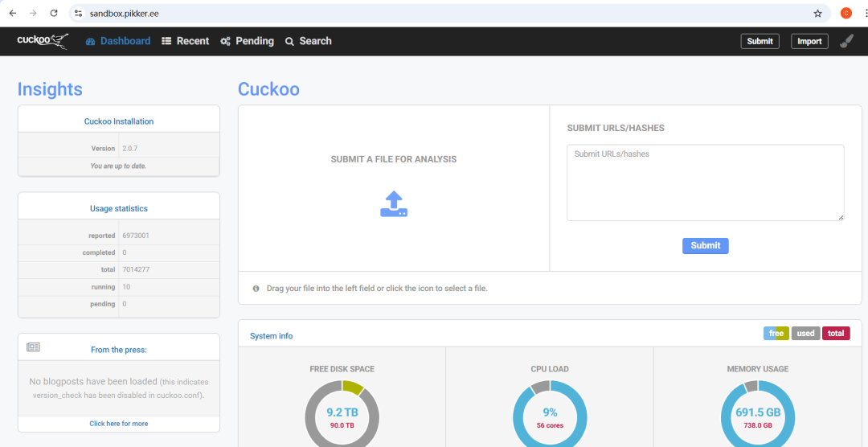Click the magnifier icon beside Search
The height and width of the screenshot is (447, 868).
[x=289, y=42]
